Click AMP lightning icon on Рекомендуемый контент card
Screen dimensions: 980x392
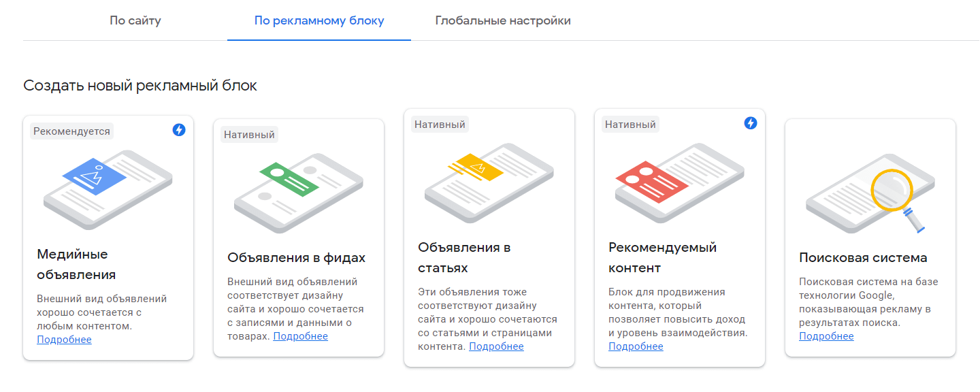click(751, 123)
